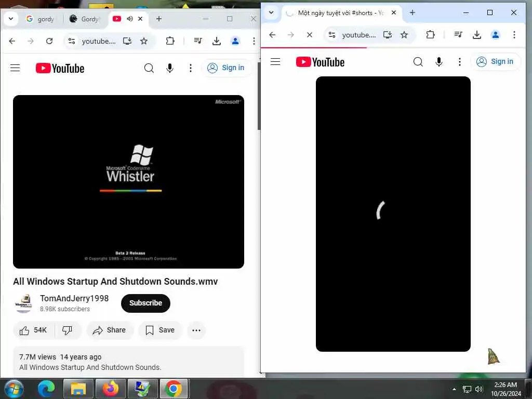View site information icon in left window address bar
The image size is (532, 399).
(x=72, y=41)
